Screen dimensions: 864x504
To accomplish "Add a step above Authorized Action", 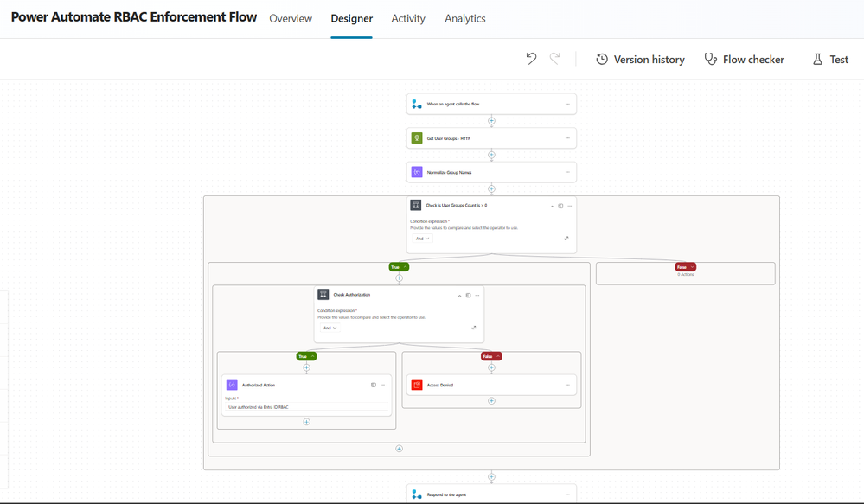I will (306, 367).
